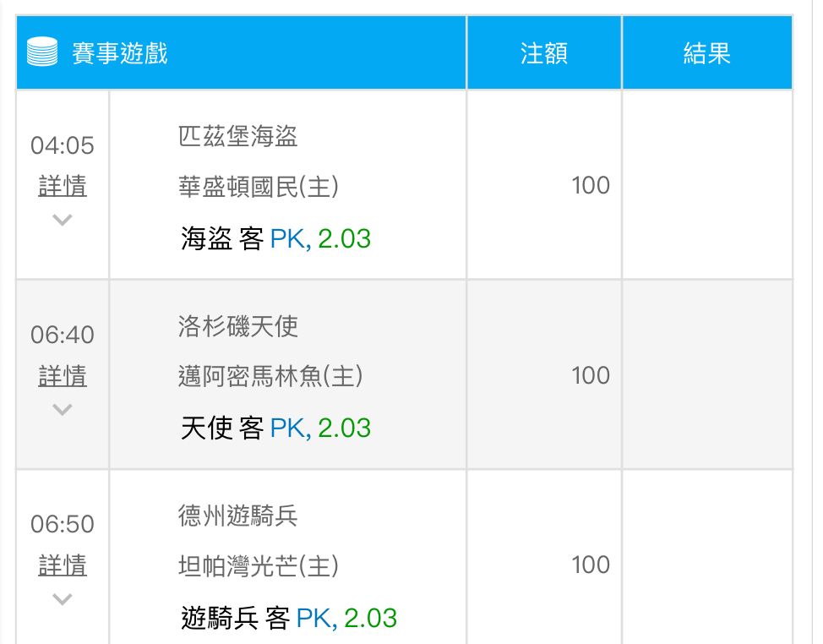
Task: Click team name 坦帕灣光芒(主)
Action: click(x=258, y=566)
